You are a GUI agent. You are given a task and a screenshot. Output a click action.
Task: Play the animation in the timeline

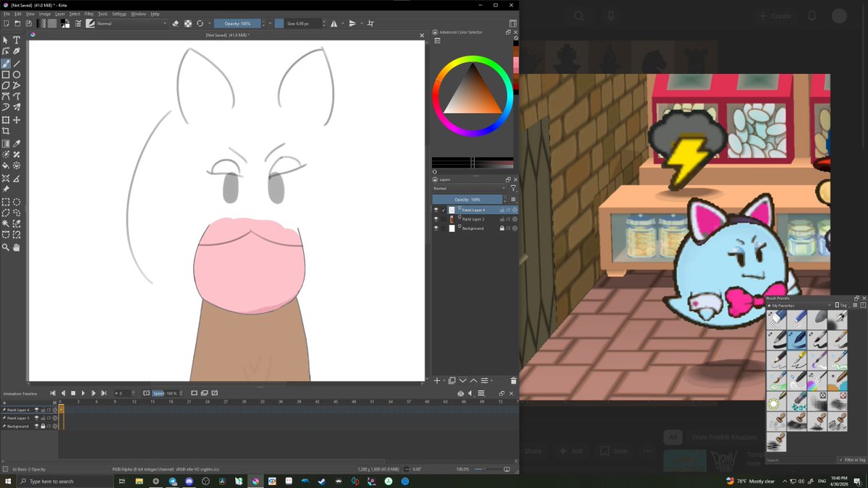click(x=83, y=393)
